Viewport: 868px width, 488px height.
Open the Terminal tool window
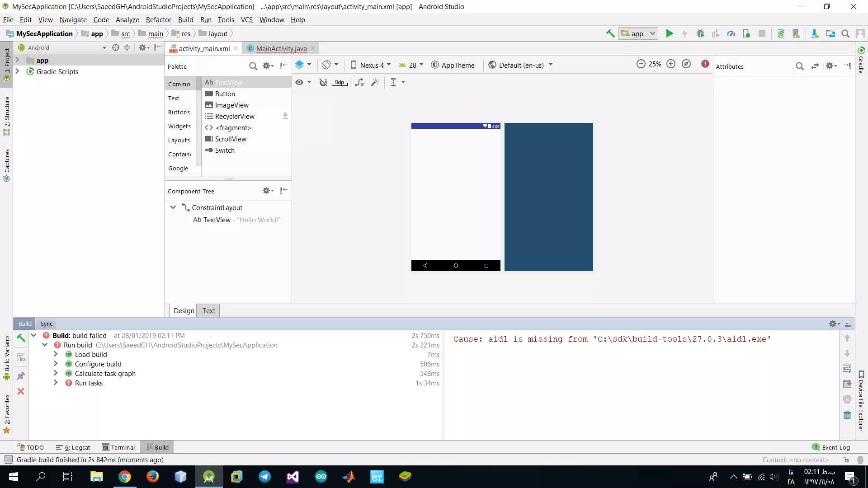coord(118,447)
